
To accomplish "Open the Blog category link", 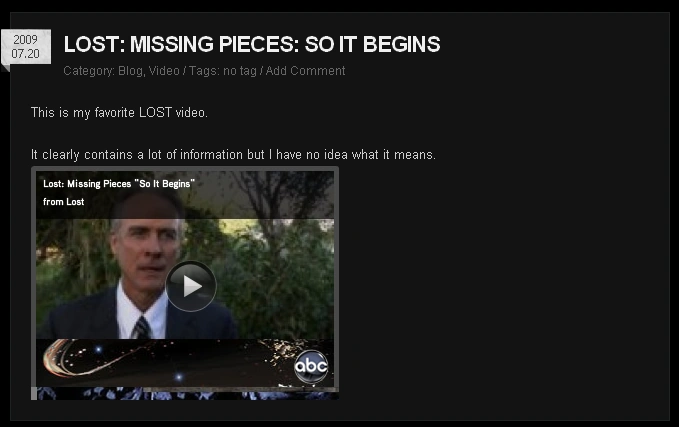I will click(x=130, y=71).
